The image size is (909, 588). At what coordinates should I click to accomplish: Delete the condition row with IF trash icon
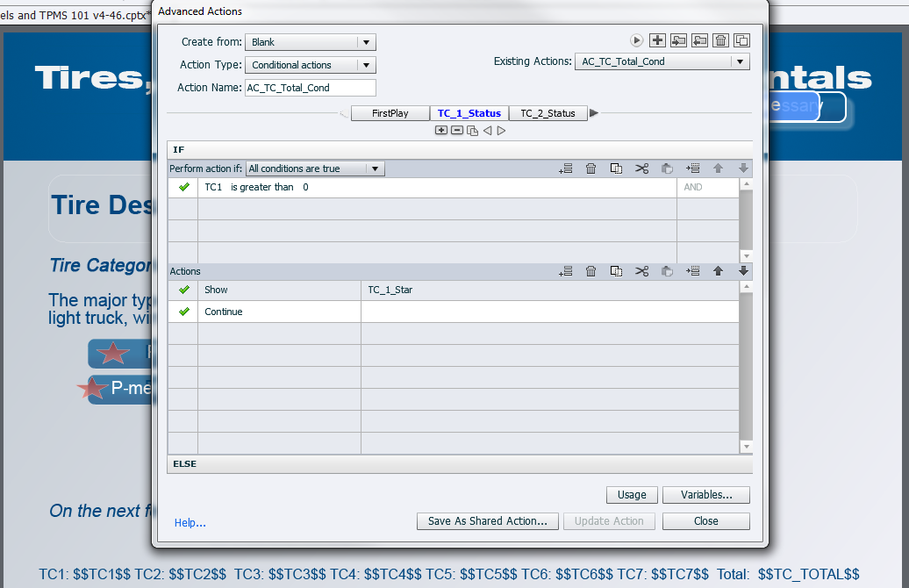pos(591,169)
